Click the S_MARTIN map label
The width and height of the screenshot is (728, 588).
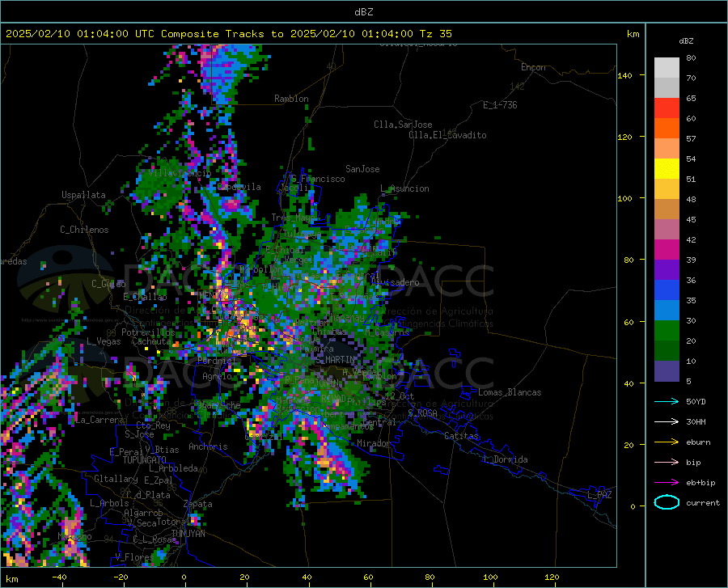click(335, 360)
